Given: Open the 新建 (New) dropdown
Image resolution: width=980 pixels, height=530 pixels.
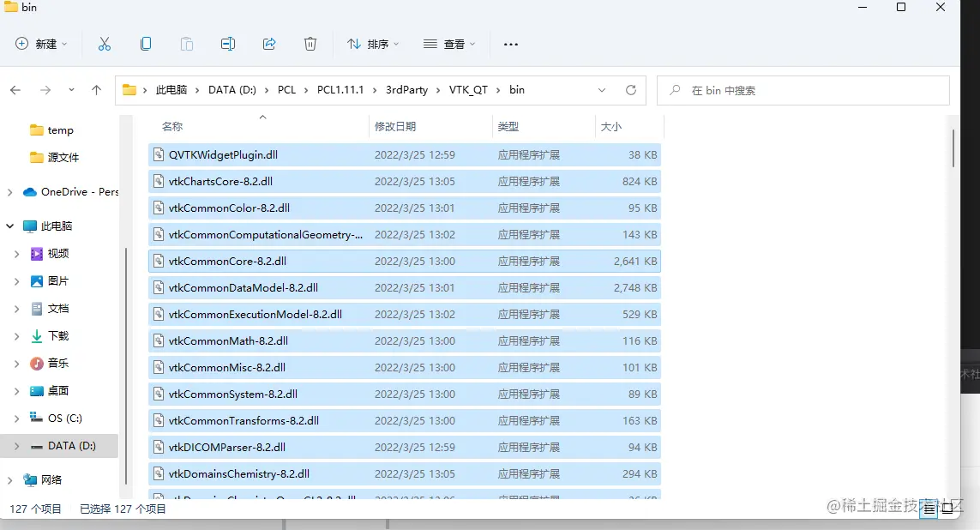Looking at the screenshot, I should [x=41, y=44].
